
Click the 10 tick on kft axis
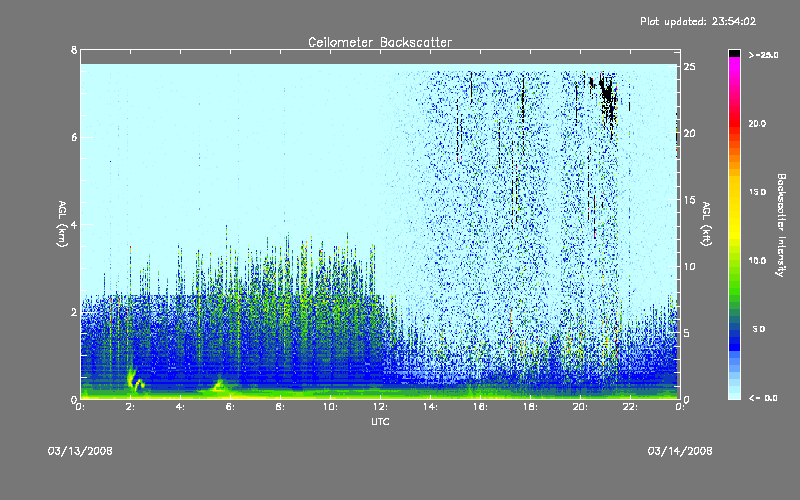coord(689,266)
